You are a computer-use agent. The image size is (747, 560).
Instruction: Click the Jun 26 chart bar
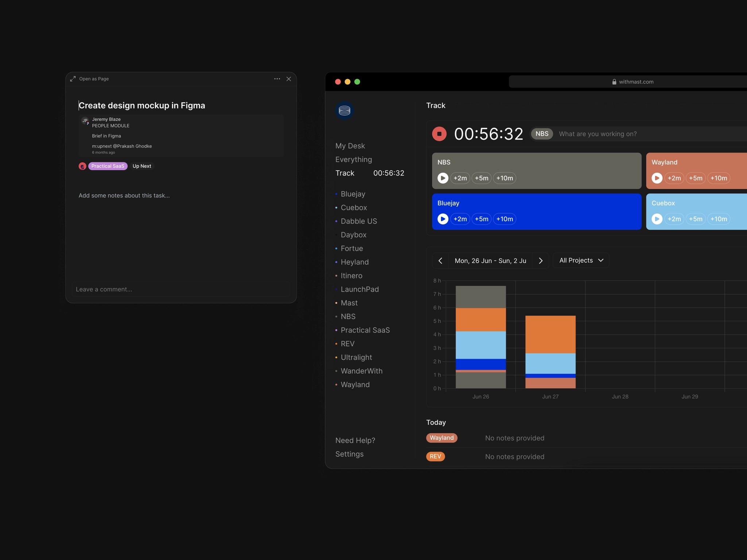(x=481, y=337)
